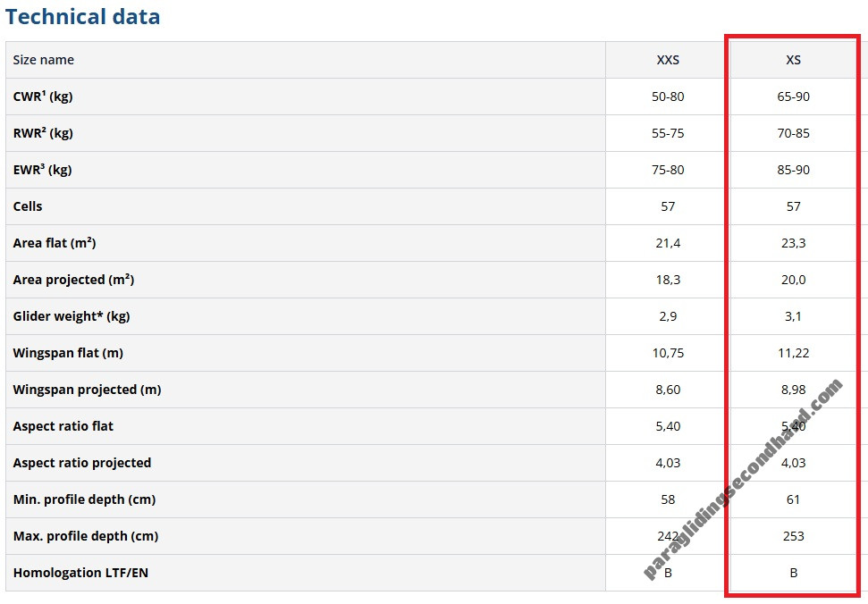Click the Wingspan flat value 11,22
Screen dimensions: 868x604
[793, 353]
